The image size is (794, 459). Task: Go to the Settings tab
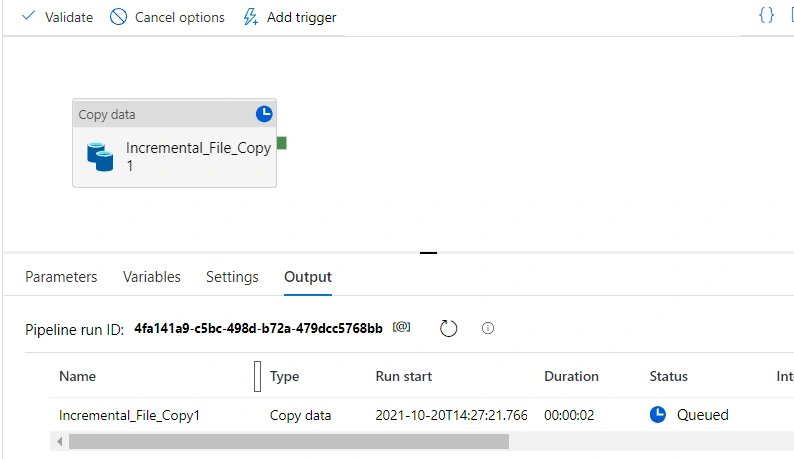coord(232,277)
